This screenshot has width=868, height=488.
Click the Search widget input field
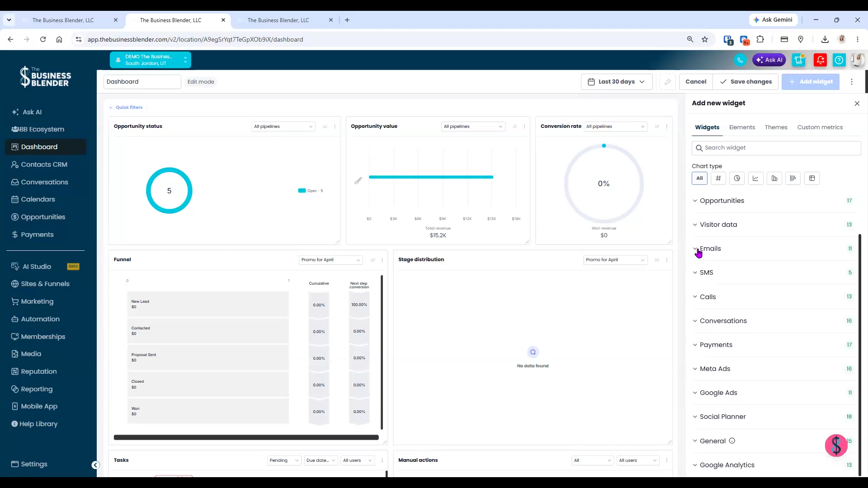[x=776, y=148]
